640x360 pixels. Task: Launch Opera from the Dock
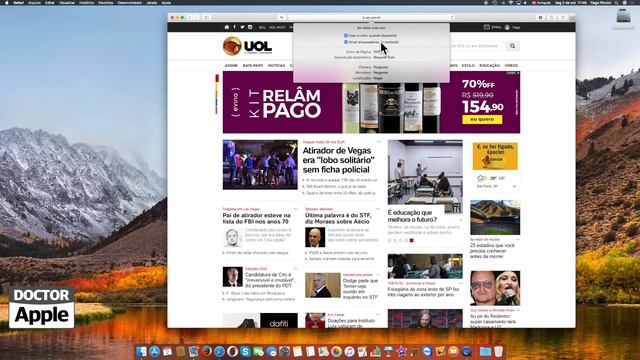(x=232, y=351)
